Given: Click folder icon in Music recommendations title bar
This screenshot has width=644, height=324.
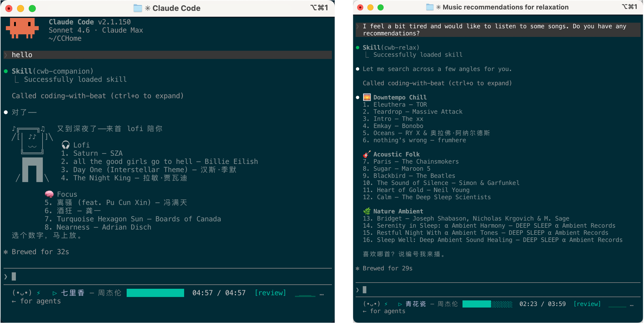Looking at the screenshot, I should pyautogui.click(x=430, y=7).
